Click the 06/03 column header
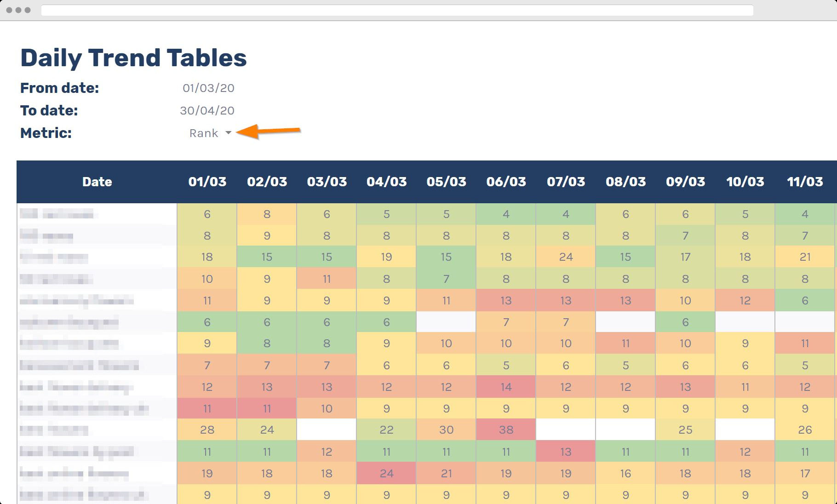 pyautogui.click(x=505, y=182)
